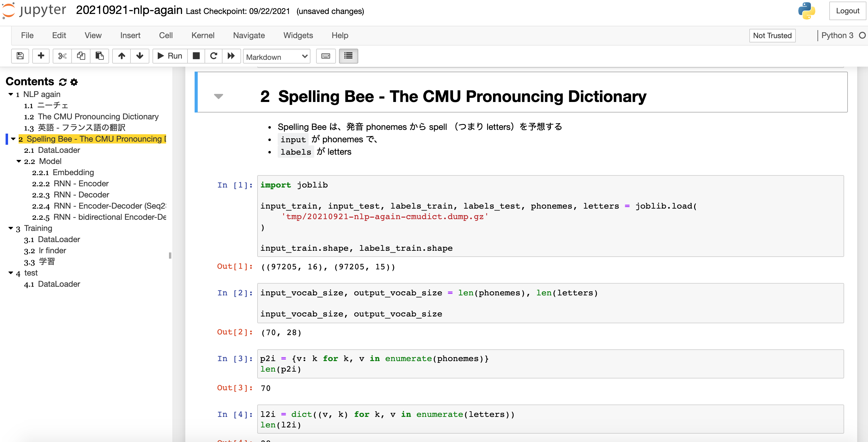The height and width of the screenshot is (442, 868).
Task: Jump to 2.2.1 Embedding section
Action: pyautogui.click(x=63, y=173)
